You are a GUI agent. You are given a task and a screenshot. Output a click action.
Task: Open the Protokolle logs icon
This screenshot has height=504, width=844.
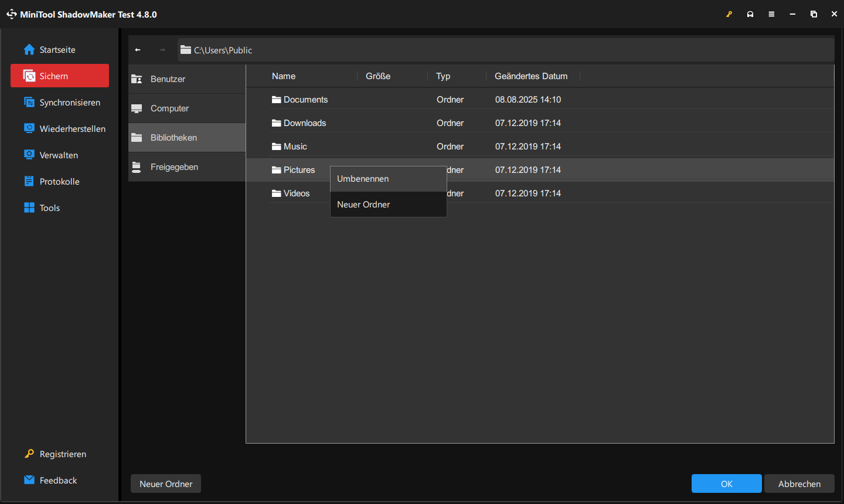[x=29, y=181]
